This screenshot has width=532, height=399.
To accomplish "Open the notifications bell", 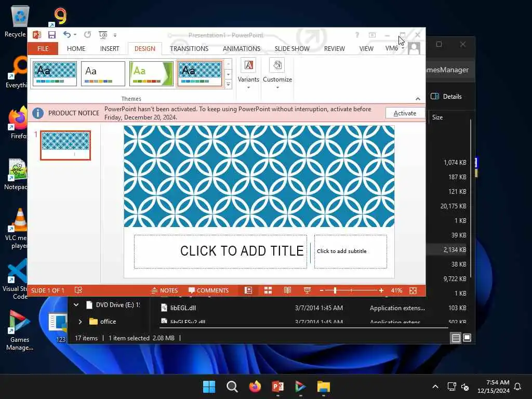I will (x=517, y=387).
